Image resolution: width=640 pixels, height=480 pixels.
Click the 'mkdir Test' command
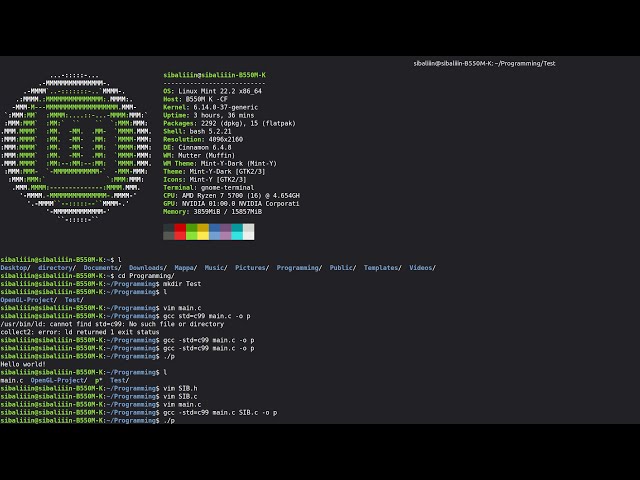182,284
